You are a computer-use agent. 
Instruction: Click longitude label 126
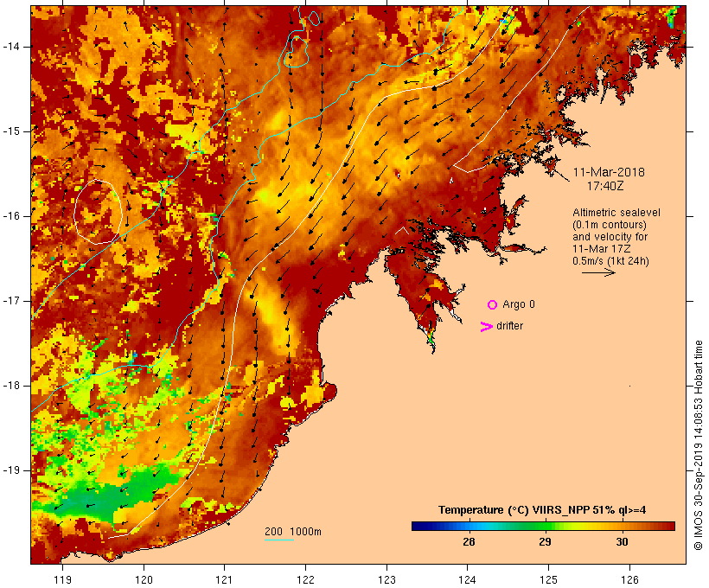tap(629, 579)
